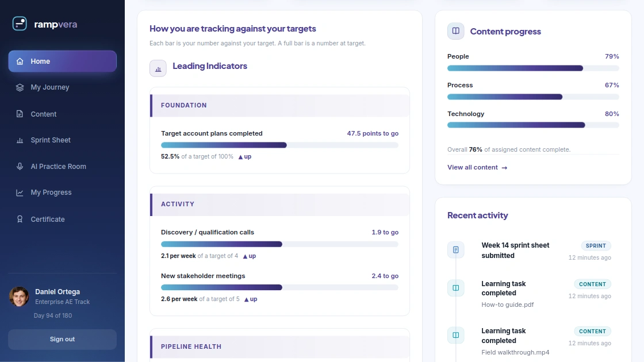Click the up triangle under Discovery calls
644x362 pixels.
245,256
